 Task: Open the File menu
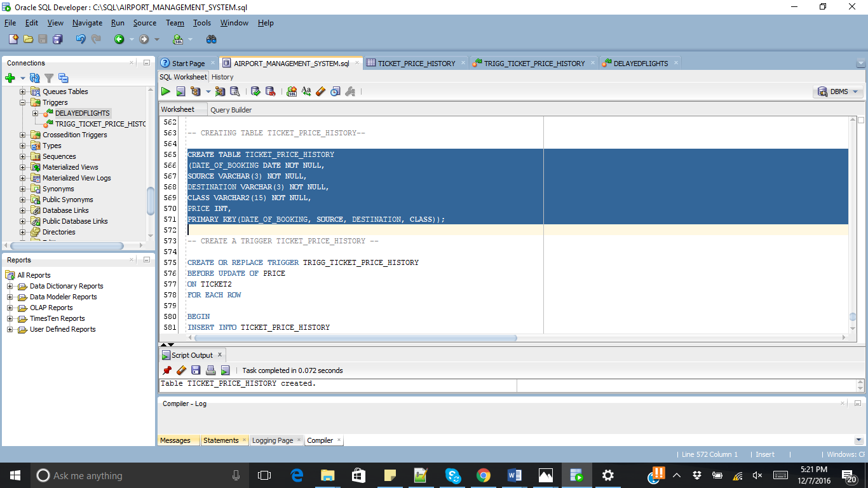(x=10, y=23)
